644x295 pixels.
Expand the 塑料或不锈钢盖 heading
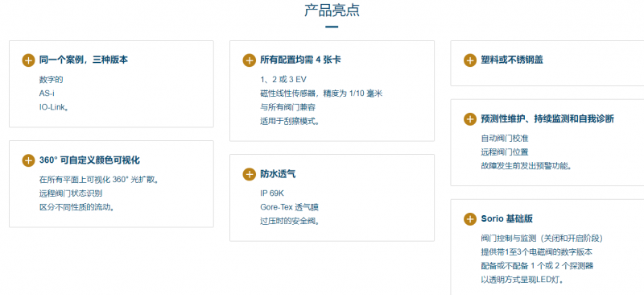(x=512, y=60)
